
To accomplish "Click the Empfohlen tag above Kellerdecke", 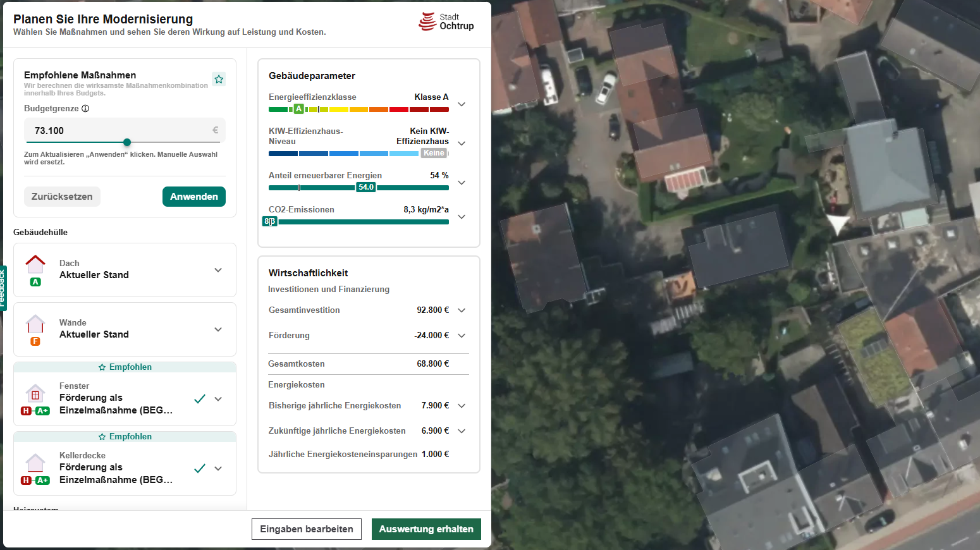I will pos(125,437).
